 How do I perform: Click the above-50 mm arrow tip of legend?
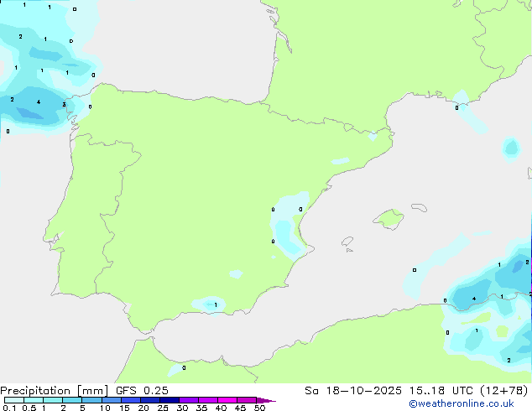(x=266, y=400)
